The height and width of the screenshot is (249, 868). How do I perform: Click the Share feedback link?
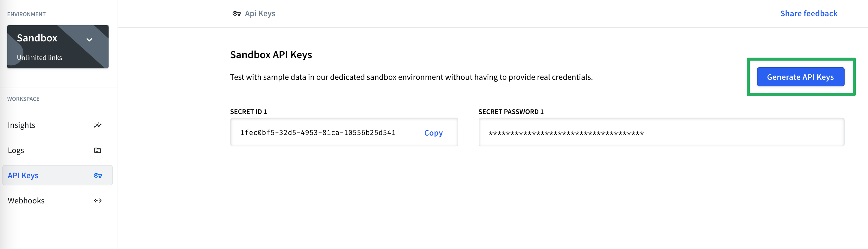809,13
